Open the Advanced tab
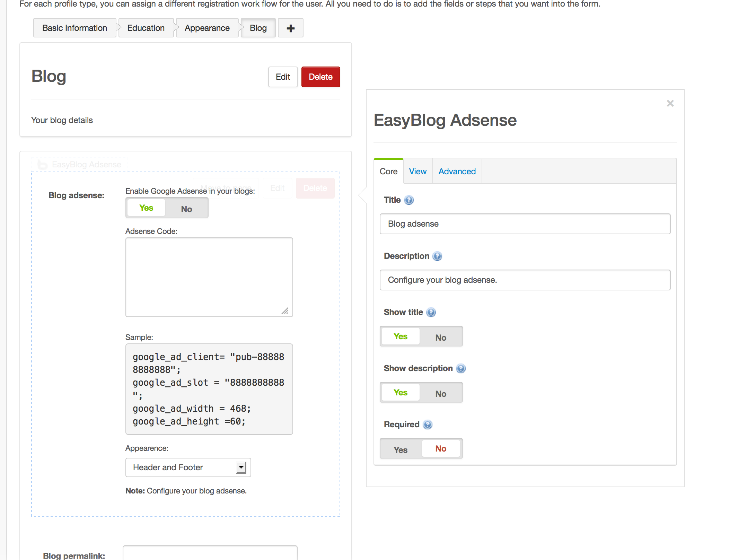Image resolution: width=747 pixels, height=560 pixels. click(x=457, y=172)
